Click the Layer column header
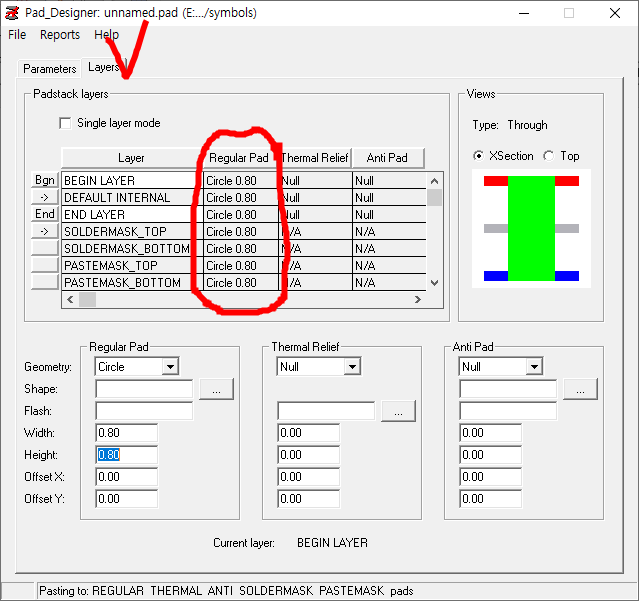Viewport: 639px width, 601px height. [131, 158]
